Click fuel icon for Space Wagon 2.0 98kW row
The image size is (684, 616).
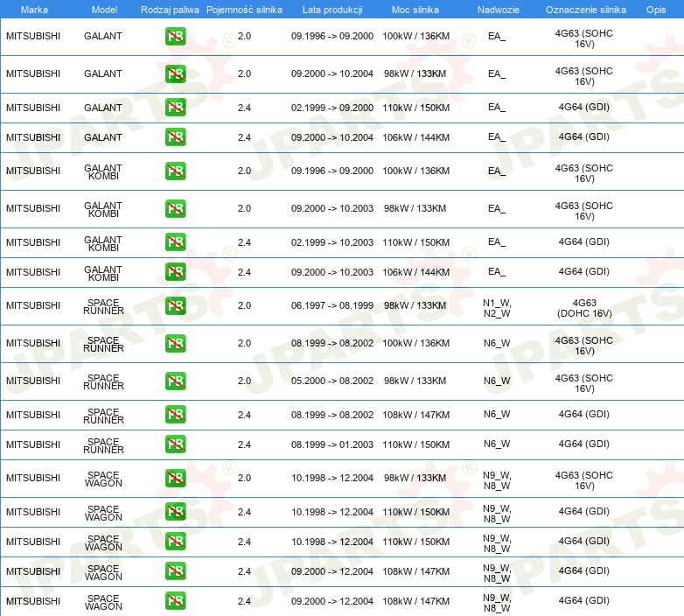coord(175,478)
